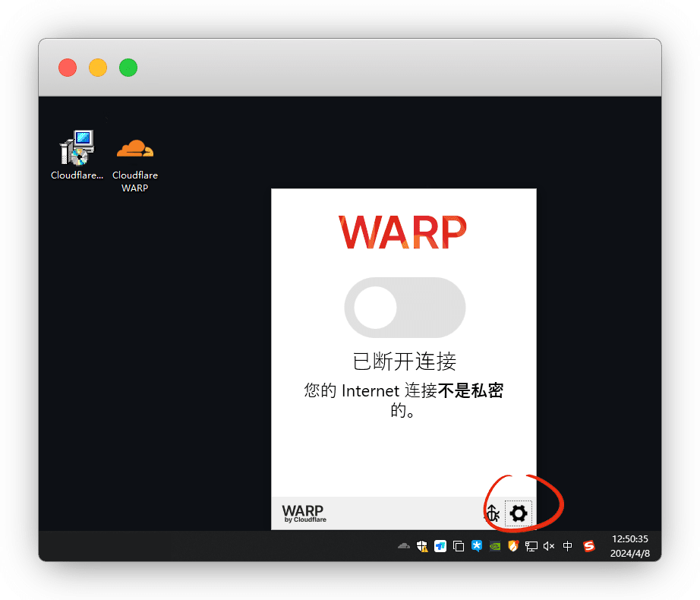
Task: Open Windows Security shield tray icon
Action: pos(422,546)
